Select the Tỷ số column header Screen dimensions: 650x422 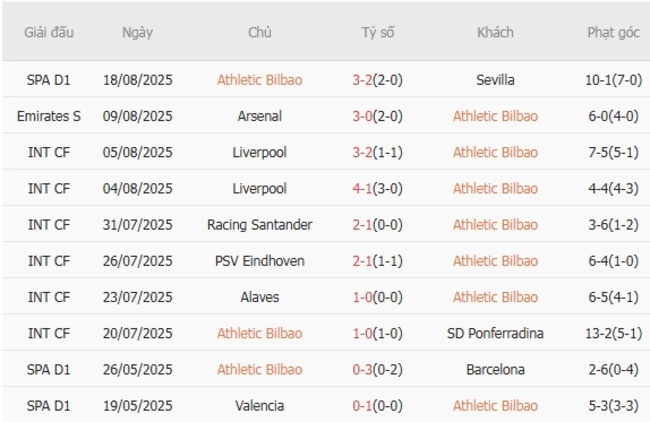coord(378,32)
